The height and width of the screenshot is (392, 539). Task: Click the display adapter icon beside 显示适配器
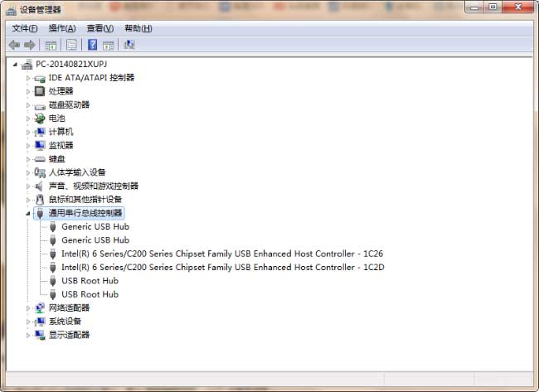tap(40, 335)
